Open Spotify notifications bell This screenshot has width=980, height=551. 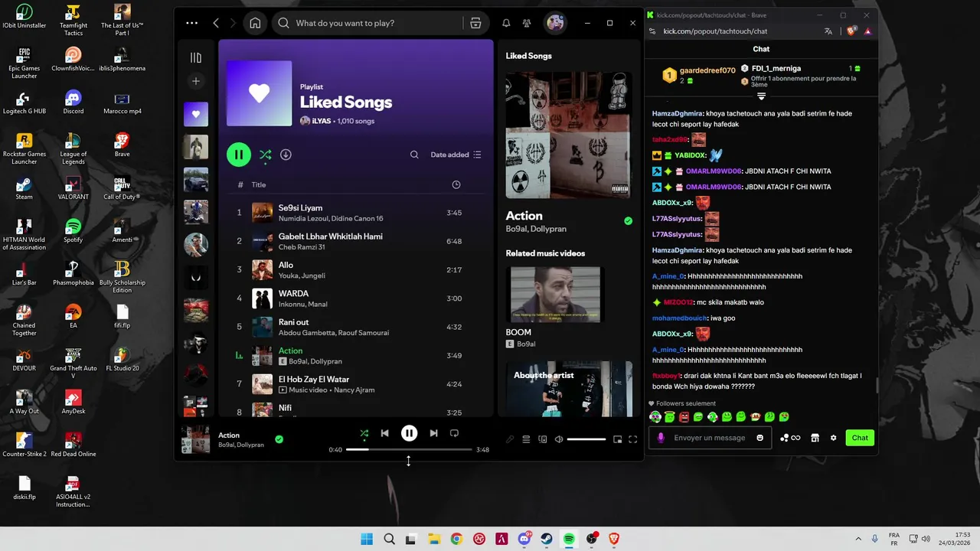(506, 23)
